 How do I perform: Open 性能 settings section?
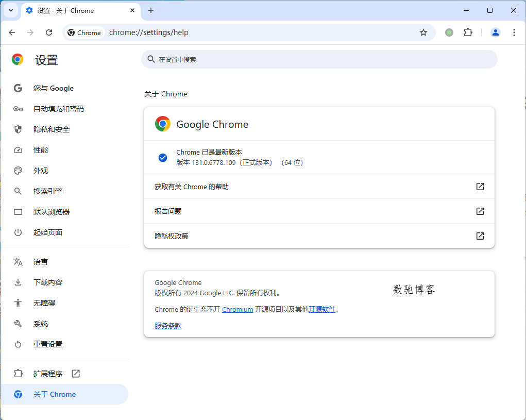tap(65, 150)
